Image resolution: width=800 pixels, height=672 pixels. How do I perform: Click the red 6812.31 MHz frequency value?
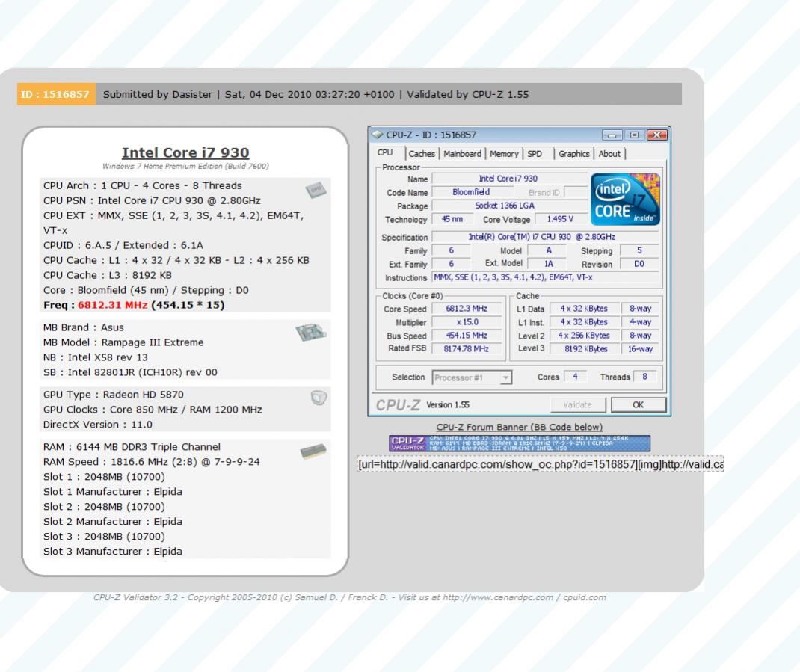(x=112, y=305)
